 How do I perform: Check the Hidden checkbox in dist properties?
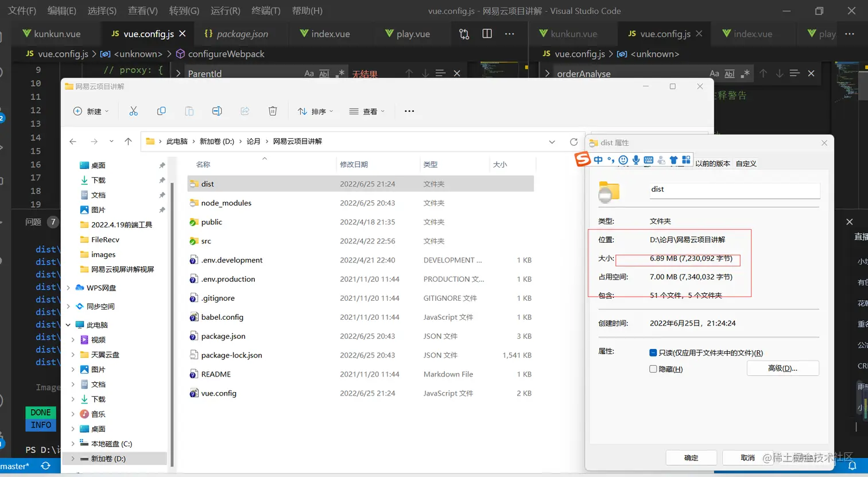(653, 369)
